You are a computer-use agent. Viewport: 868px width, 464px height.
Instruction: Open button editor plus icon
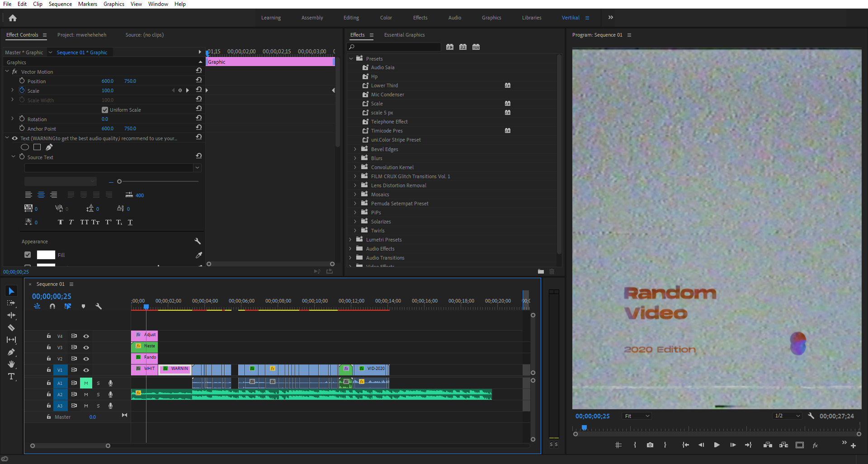pos(853,445)
